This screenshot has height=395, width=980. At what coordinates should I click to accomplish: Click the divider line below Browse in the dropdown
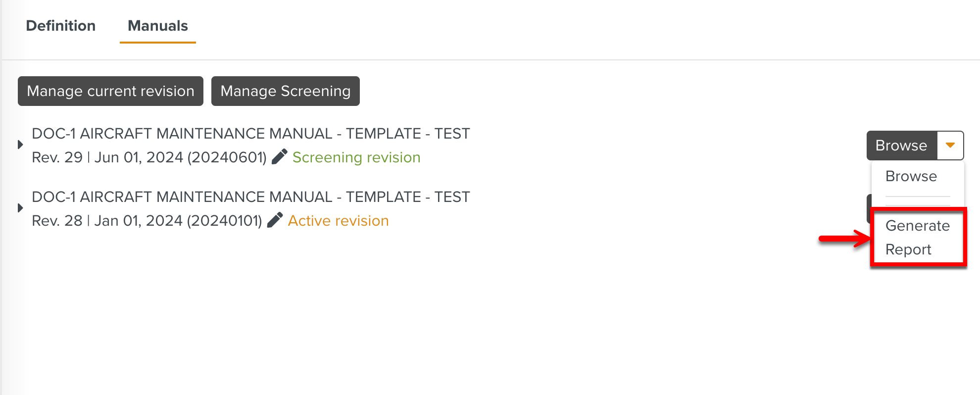(918, 197)
